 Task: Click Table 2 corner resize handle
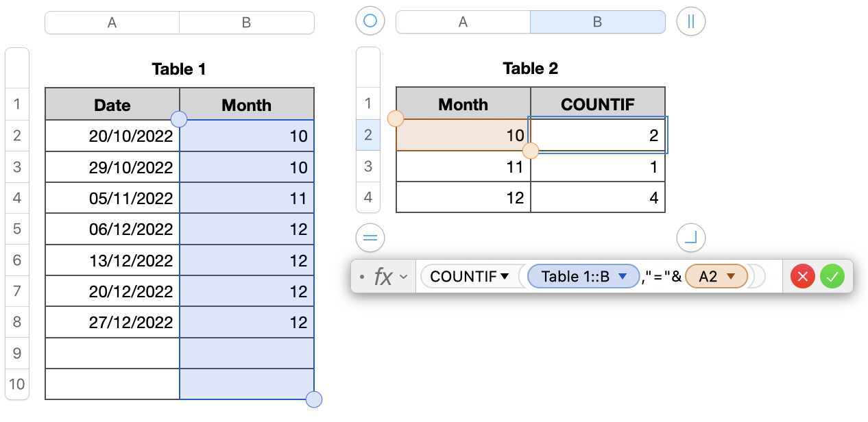click(x=690, y=238)
